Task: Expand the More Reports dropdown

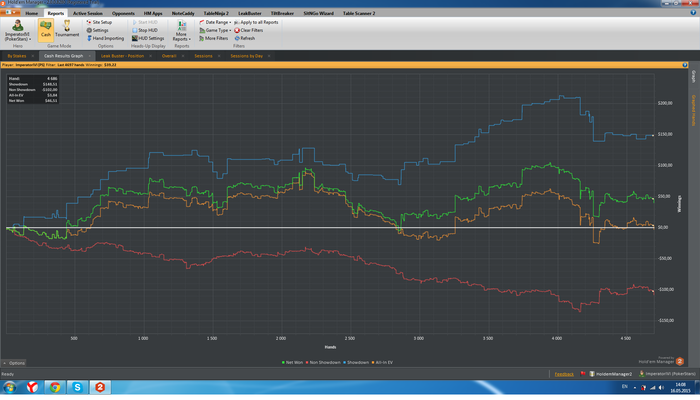Action: click(x=182, y=30)
